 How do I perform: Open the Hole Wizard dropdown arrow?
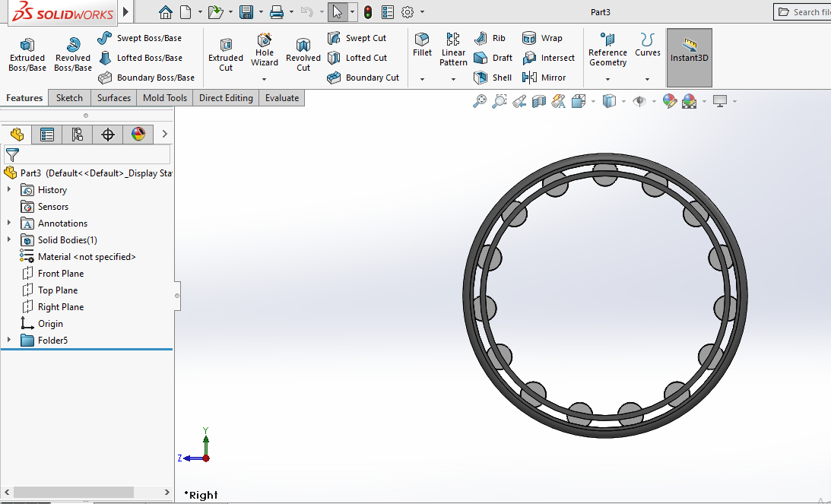click(264, 79)
